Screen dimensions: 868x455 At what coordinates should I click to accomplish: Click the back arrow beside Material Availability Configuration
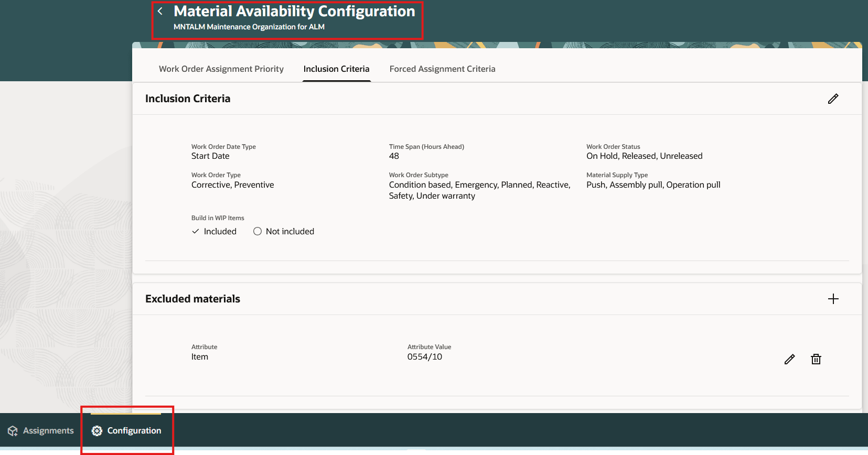(160, 11)
